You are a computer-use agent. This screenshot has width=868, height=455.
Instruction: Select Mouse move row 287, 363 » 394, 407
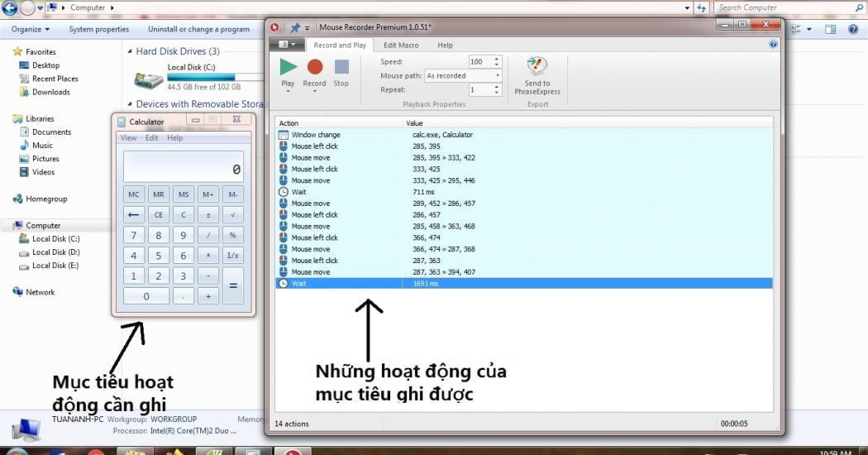tap(523, 271)
